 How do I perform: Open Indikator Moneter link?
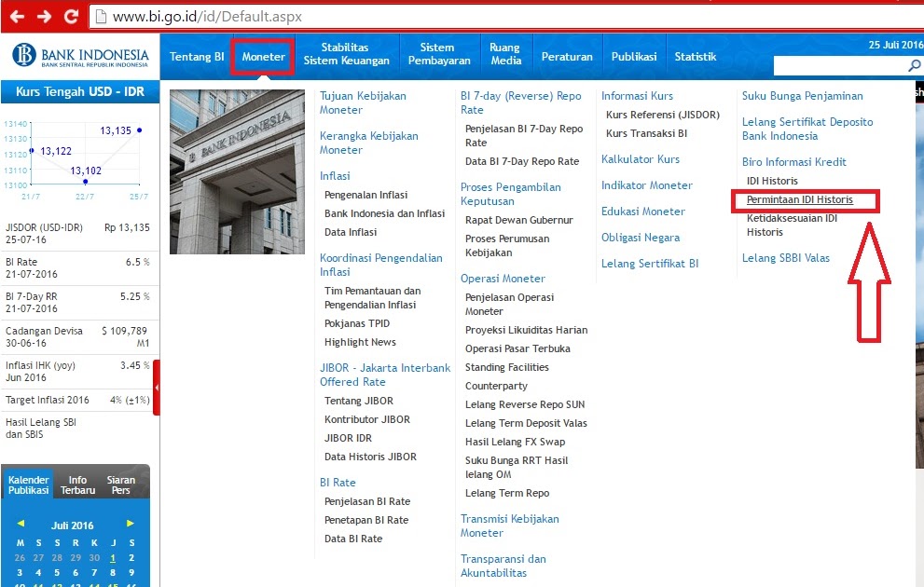[x=647, y=184]
